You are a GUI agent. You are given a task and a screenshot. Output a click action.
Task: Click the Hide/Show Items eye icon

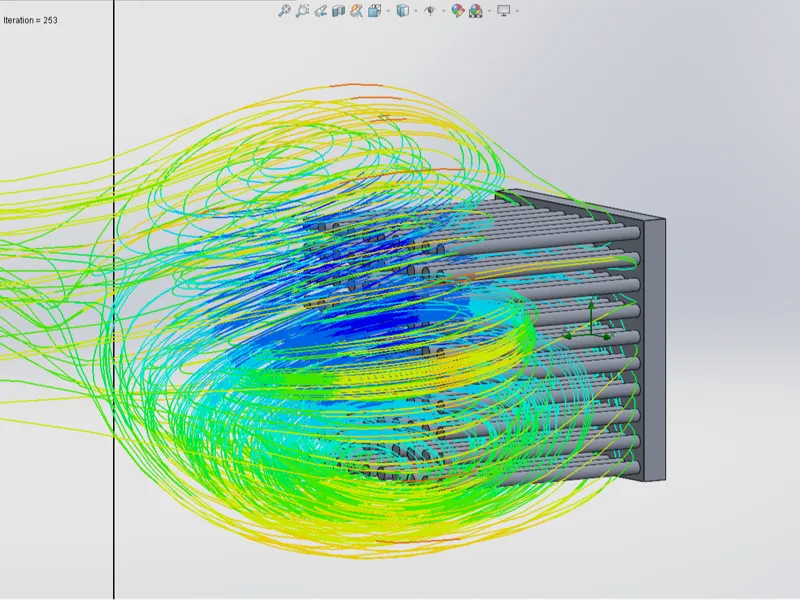click(x=430, y=11)
